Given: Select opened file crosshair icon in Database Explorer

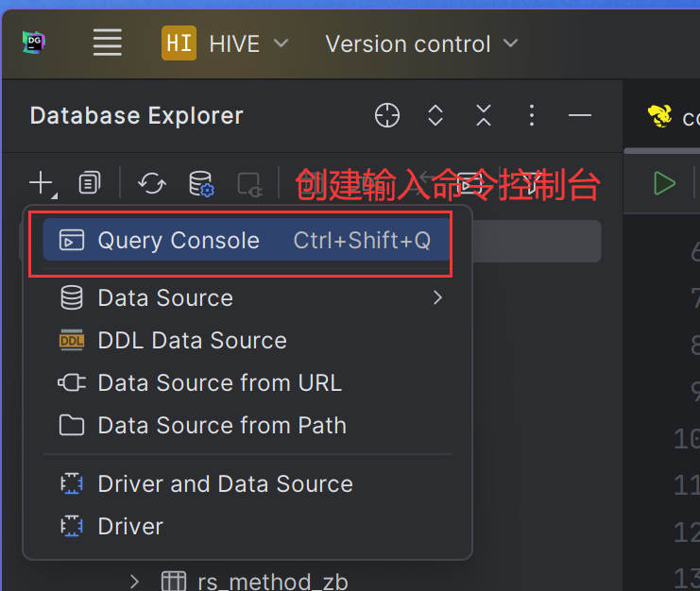Looking at the screenshot, I should tap(387, 115).
